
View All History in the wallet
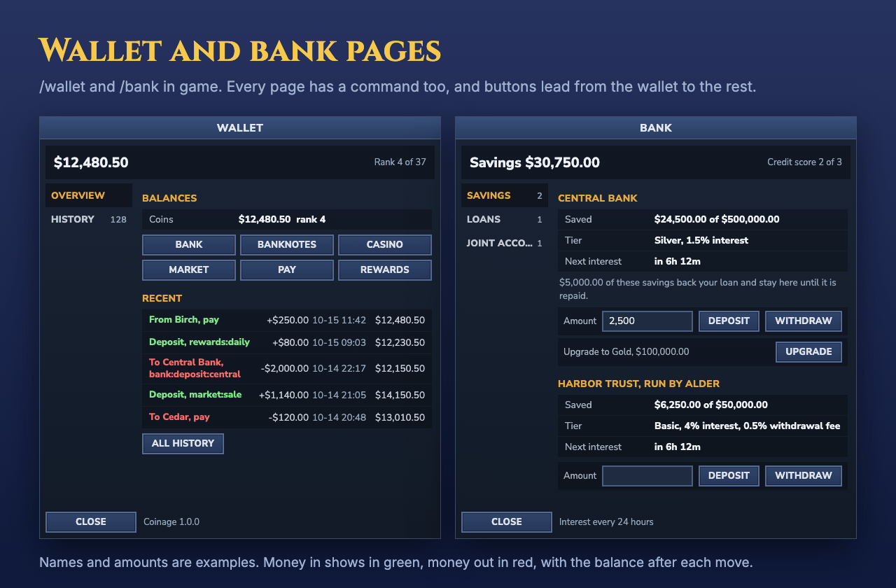183,444
